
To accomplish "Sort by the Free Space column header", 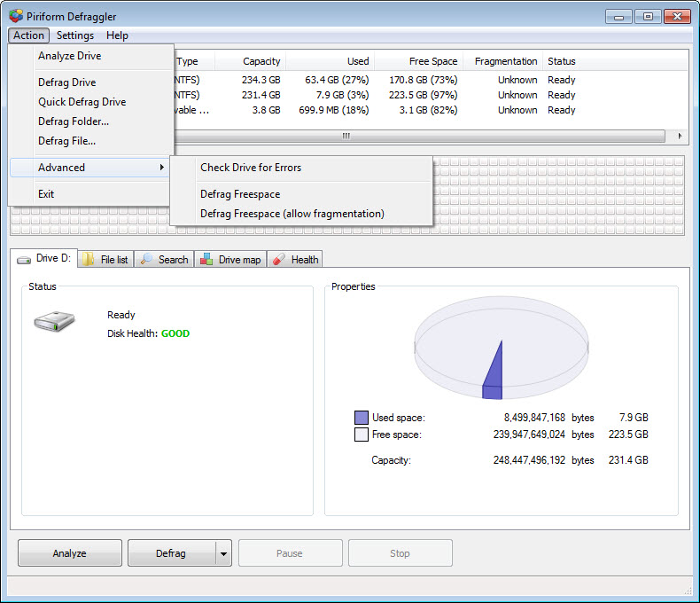I will (x=419, y=61).
